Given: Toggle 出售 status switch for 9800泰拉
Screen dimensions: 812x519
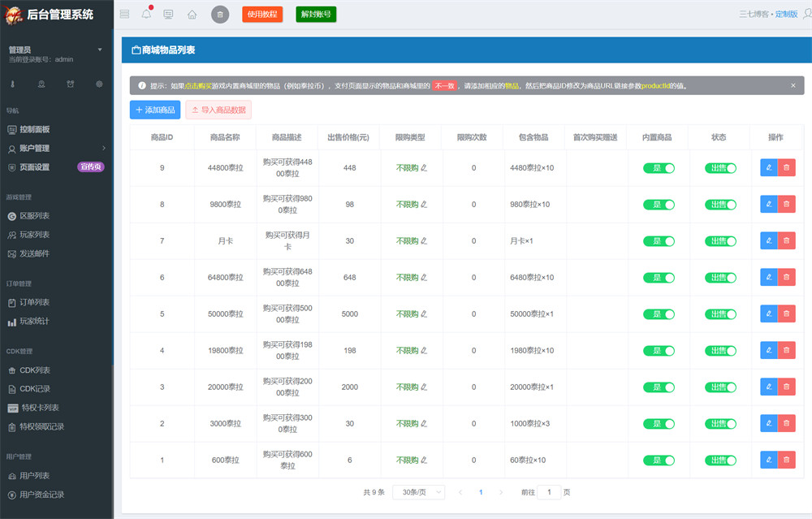Looking at the screenshot, I should click(720, 205).
